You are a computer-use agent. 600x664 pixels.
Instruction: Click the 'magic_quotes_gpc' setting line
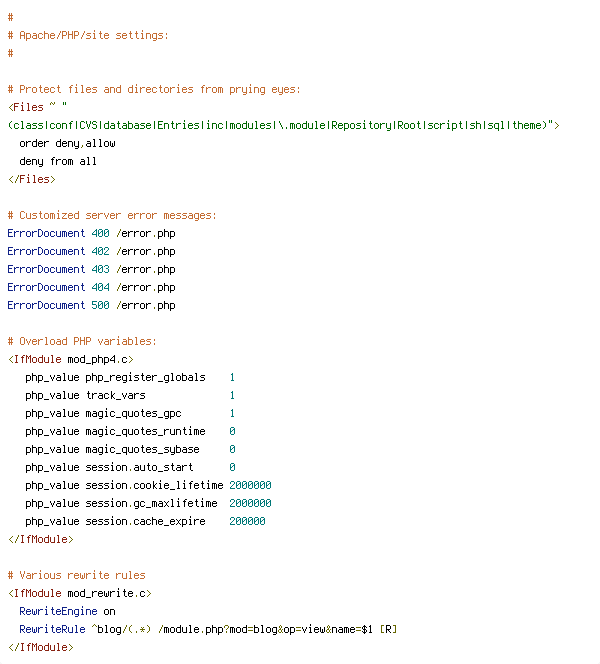point(130,413)
